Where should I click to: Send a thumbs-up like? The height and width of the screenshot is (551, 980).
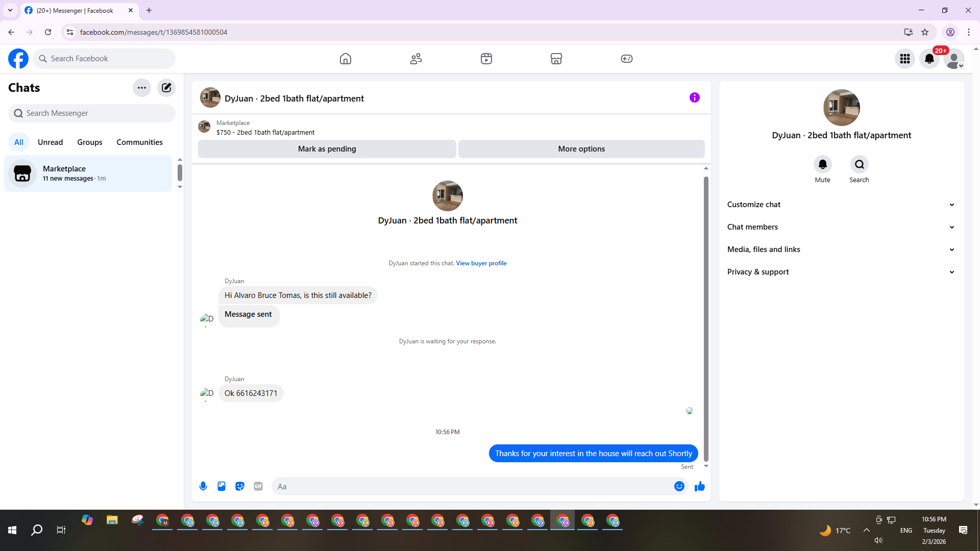[x=699, y=486]
